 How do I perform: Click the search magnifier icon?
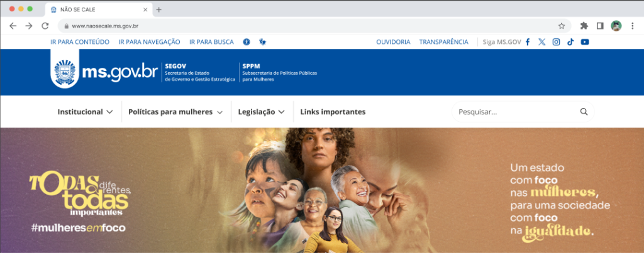584,112
